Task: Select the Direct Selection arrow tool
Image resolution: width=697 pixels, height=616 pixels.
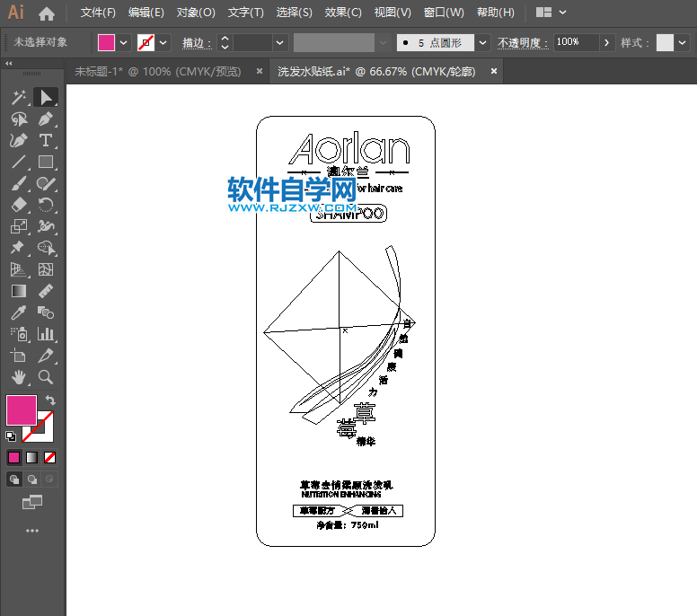Action: click(46, 97)
